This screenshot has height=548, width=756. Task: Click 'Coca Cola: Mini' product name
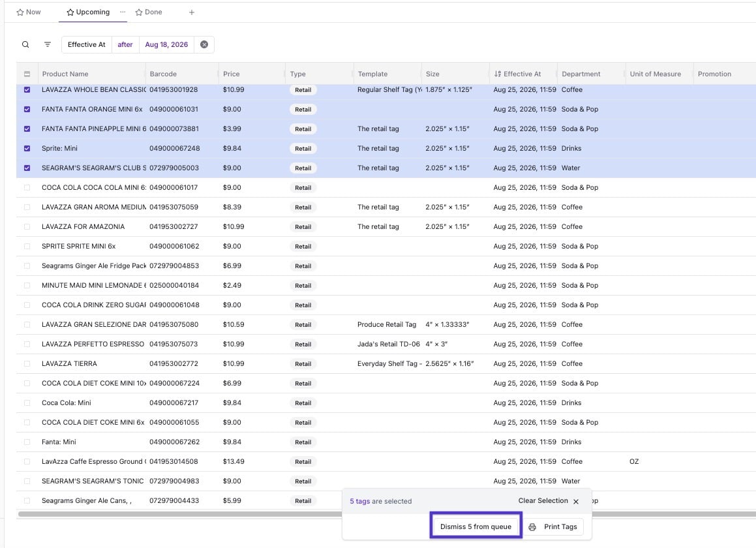[x=66, y=403]
